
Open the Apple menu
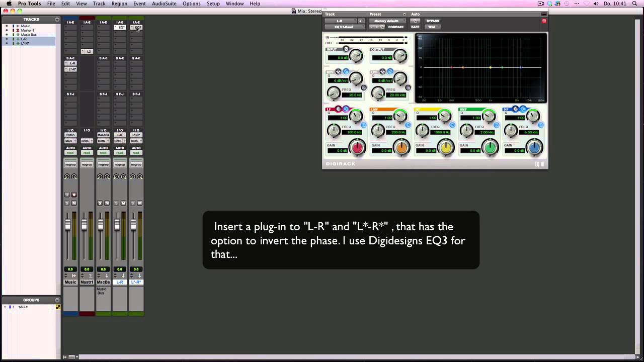pyautogui.click(x=9, y=4)
